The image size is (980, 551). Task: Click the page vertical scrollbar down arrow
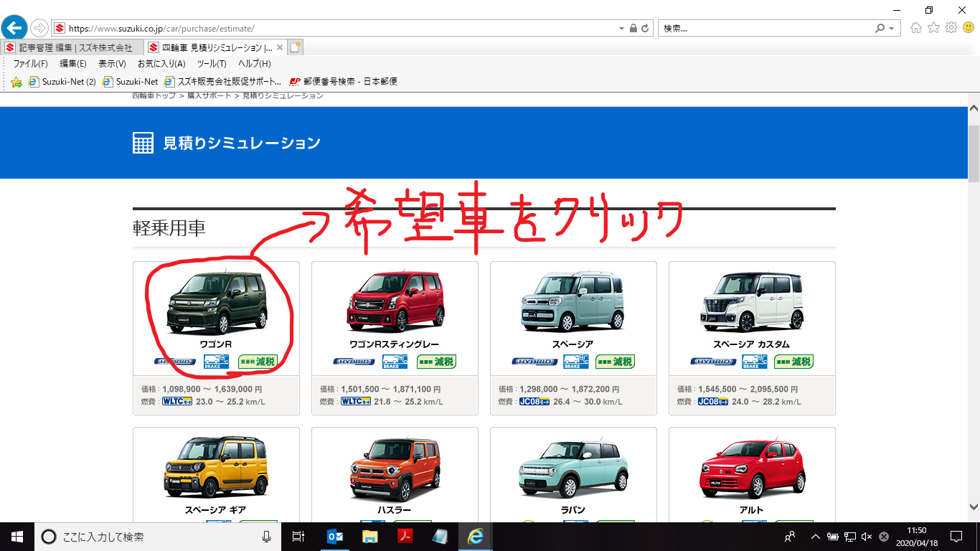pos(974,507)
